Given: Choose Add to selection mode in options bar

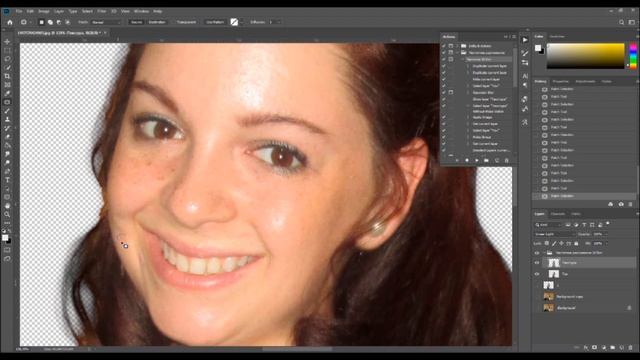Looking at the screenshot, I should pos(50,22).
